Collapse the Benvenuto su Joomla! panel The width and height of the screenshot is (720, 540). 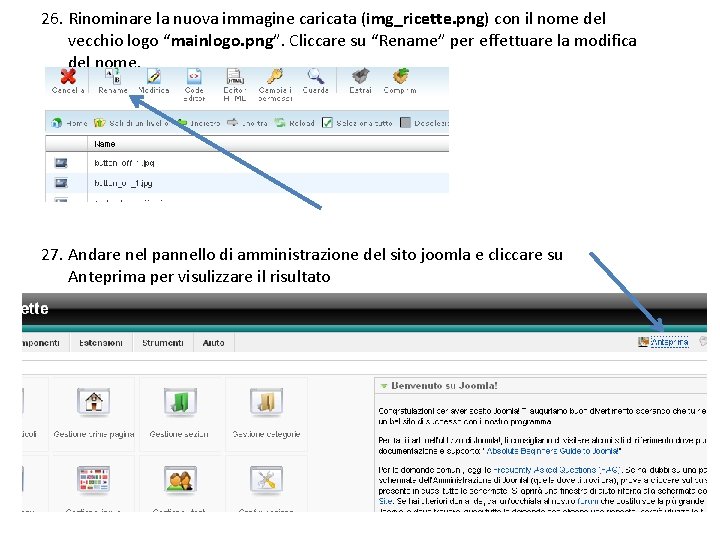pyautogui.click(x=383, y=386)
